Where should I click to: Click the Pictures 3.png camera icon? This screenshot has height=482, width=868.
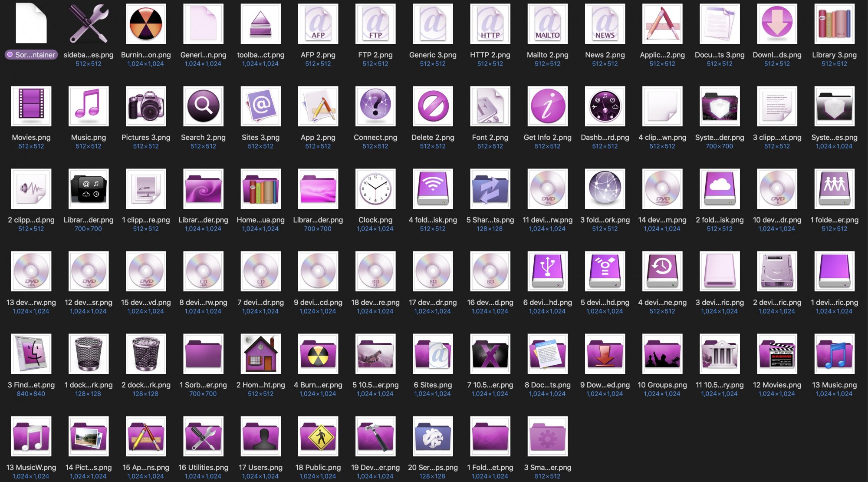(x=146, y=106)
